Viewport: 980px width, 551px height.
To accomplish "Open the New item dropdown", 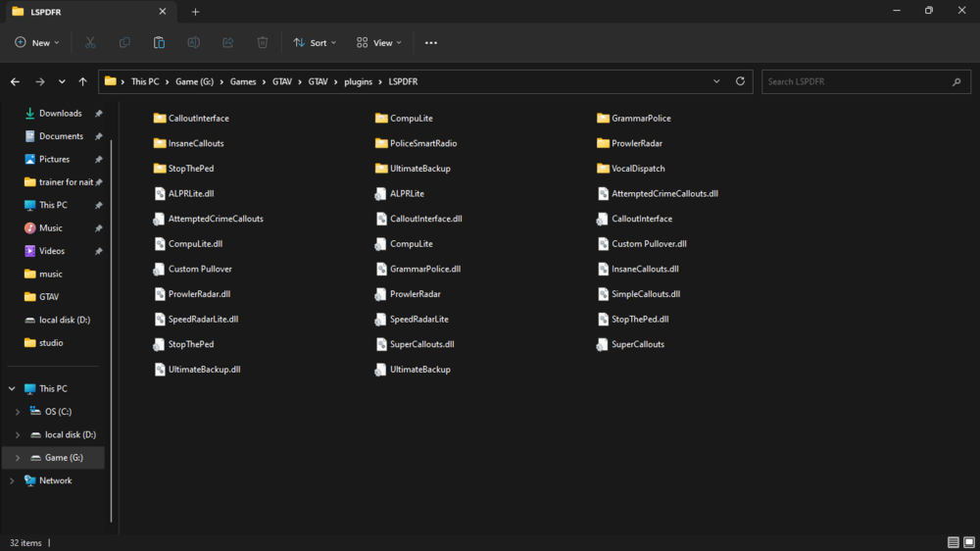I will 37,42.
